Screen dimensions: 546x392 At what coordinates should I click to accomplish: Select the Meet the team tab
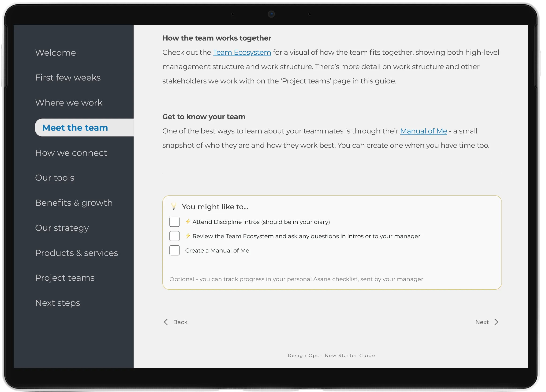click(x=75, y=128)
